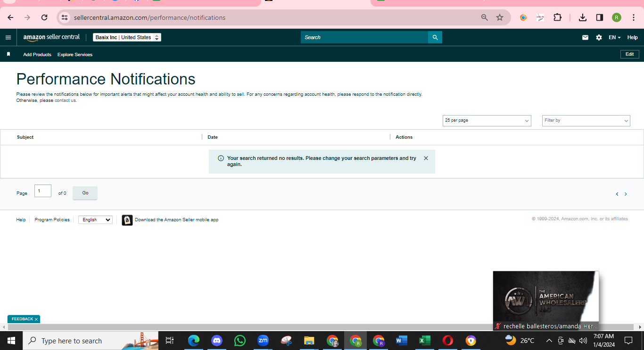Viewport: 644px width, 350px height.
Task: Expand the Filter by dropdown
Action: point(586,121)
